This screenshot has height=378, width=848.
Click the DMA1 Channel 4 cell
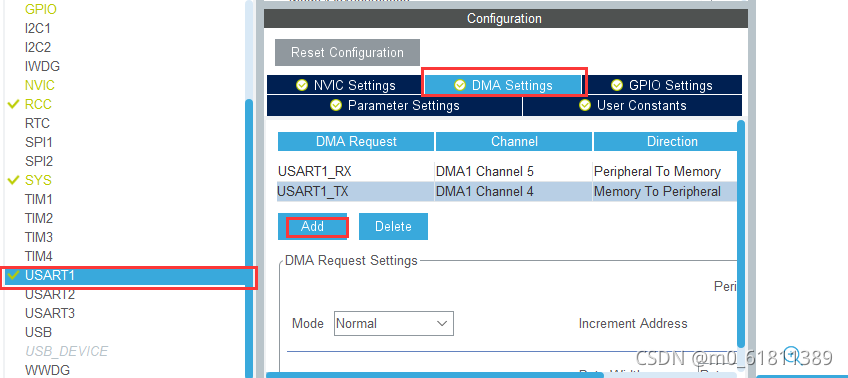pyautogui.click(x=513, y=191)
